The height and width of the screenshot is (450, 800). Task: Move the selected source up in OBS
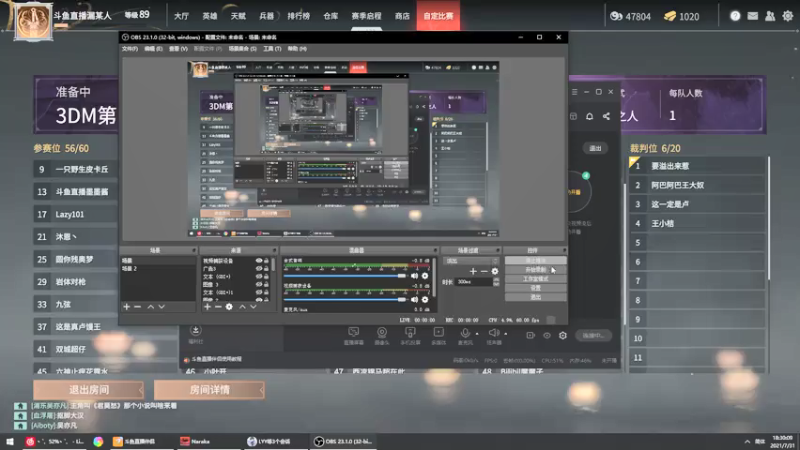pyautogui.click(x=242, y=307)
